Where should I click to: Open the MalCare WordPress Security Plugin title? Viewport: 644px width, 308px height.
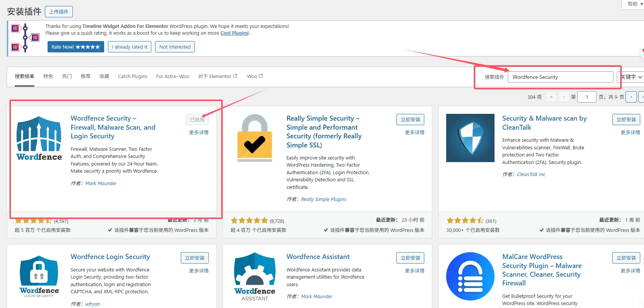click(x=542, y=270)
